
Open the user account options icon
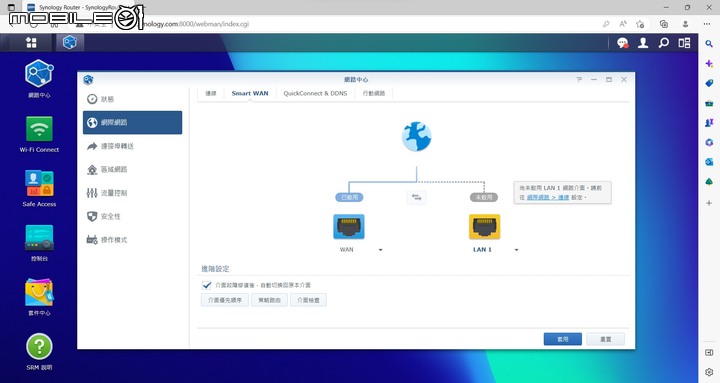pos(643,43)
